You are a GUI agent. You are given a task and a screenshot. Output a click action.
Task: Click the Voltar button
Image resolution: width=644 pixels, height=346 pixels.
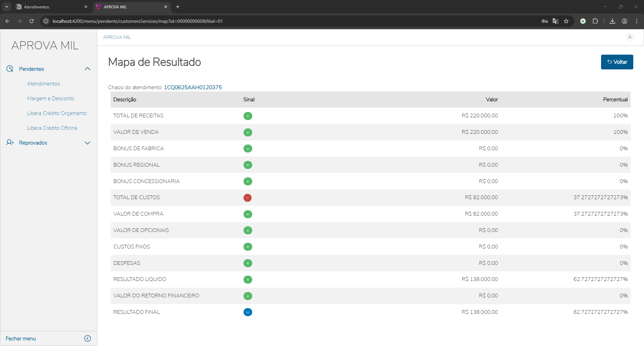pyautogui.click(x=617, y=62)
